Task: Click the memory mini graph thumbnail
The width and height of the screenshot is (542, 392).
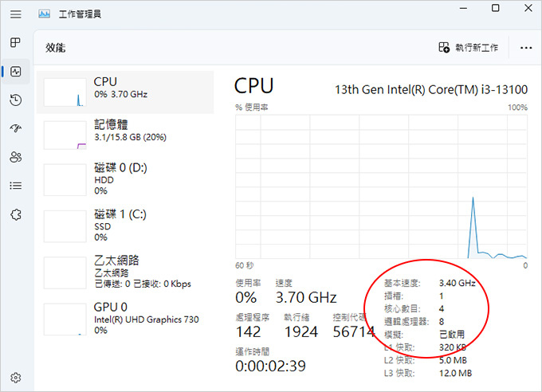Action: click(65, 135)
